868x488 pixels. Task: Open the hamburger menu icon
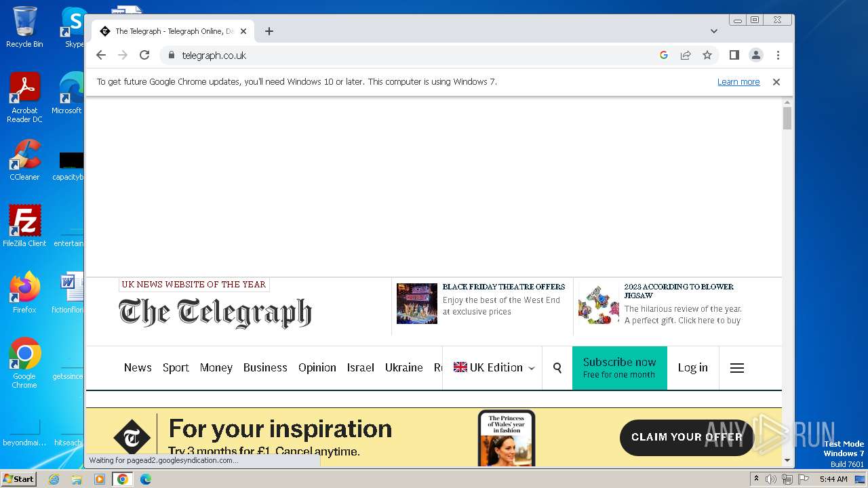pyautogui.click(x=737, y=368)
